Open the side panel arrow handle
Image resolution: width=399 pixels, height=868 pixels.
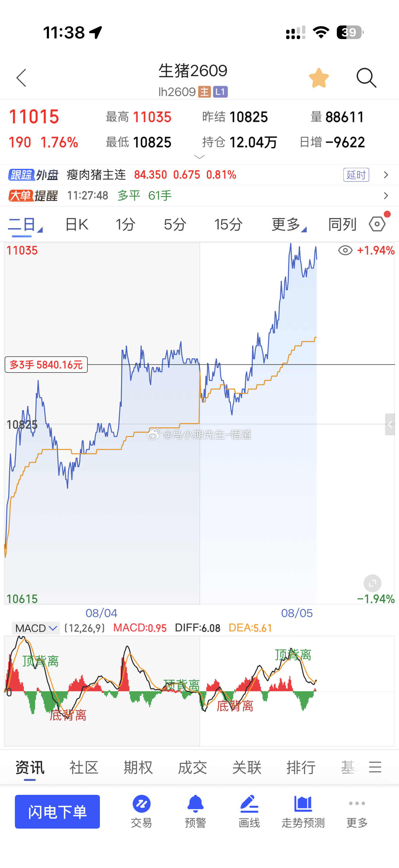(x=390, y=424)
